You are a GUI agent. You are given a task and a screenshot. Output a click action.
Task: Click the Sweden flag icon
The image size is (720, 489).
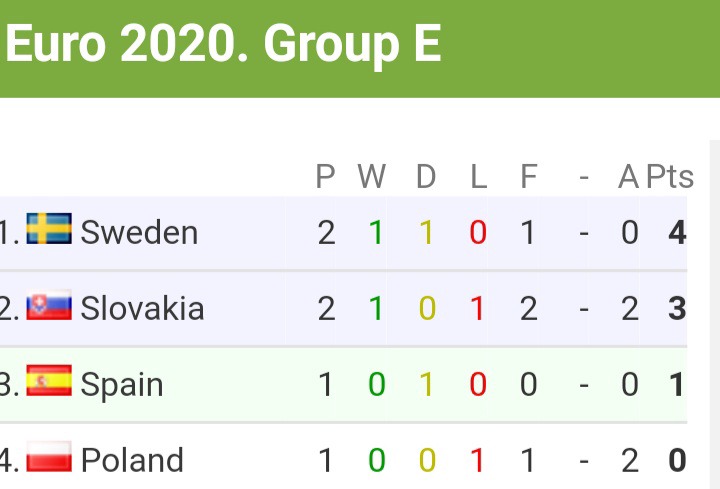coord(48,229)
